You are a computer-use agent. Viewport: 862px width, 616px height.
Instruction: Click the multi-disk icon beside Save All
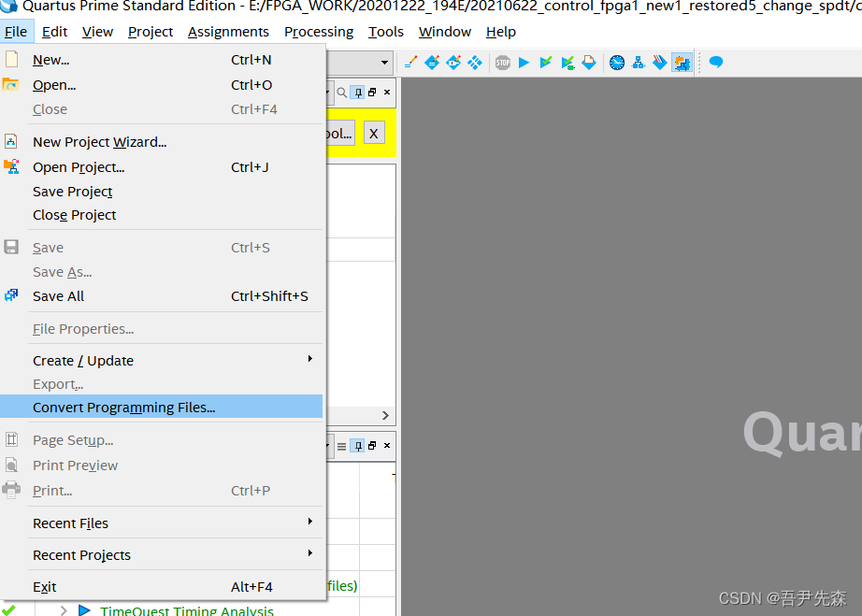click(11, 295)
